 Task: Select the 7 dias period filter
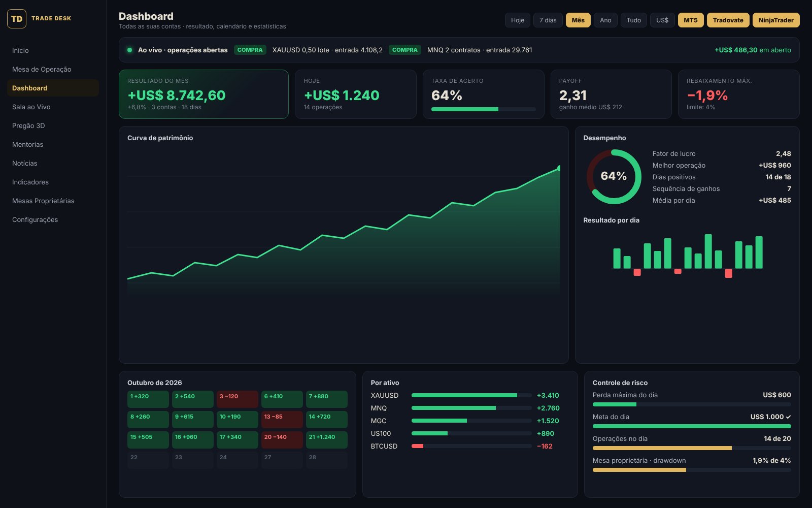tap(548, 20)
